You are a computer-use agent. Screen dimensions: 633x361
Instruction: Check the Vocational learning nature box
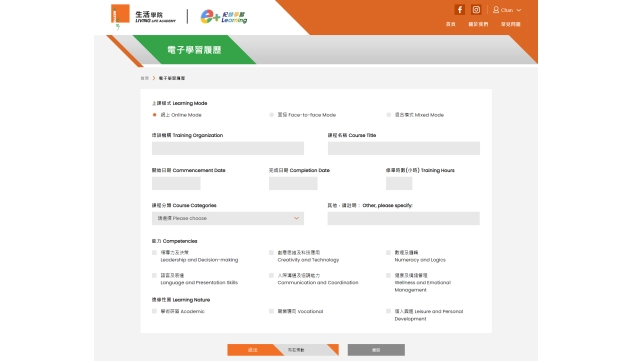(x=271, y=311)
